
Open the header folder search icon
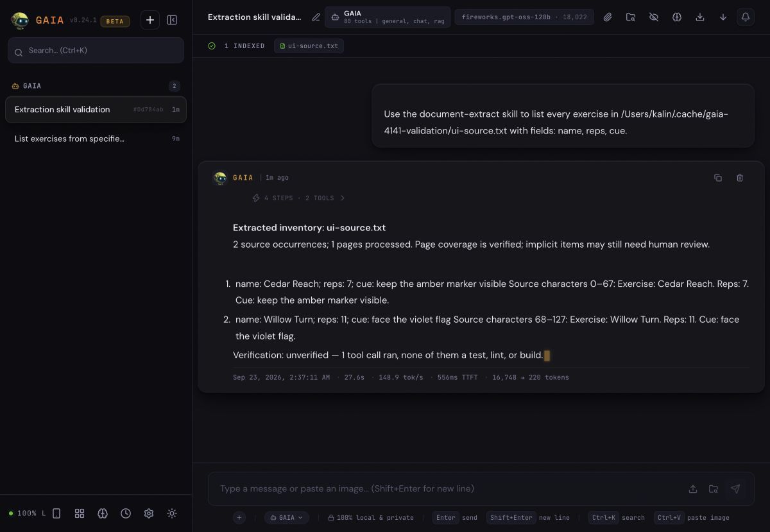click(x=631, y=17)
